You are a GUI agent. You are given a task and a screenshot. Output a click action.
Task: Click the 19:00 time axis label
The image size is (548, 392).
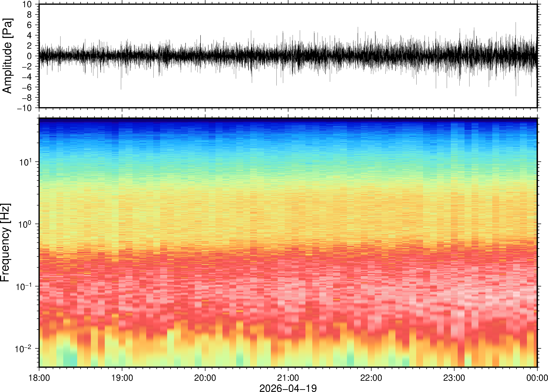coord(122,378)
